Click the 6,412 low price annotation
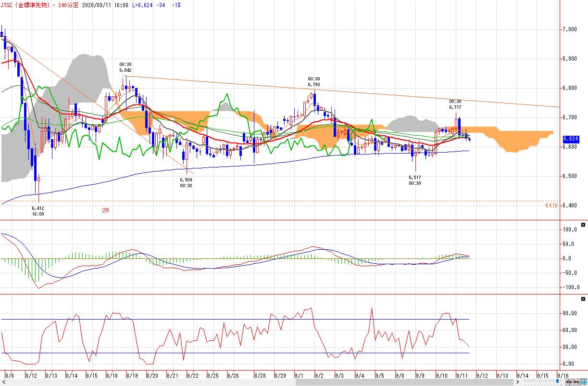This screenshot has height=386, width=588. pos(38,208)
